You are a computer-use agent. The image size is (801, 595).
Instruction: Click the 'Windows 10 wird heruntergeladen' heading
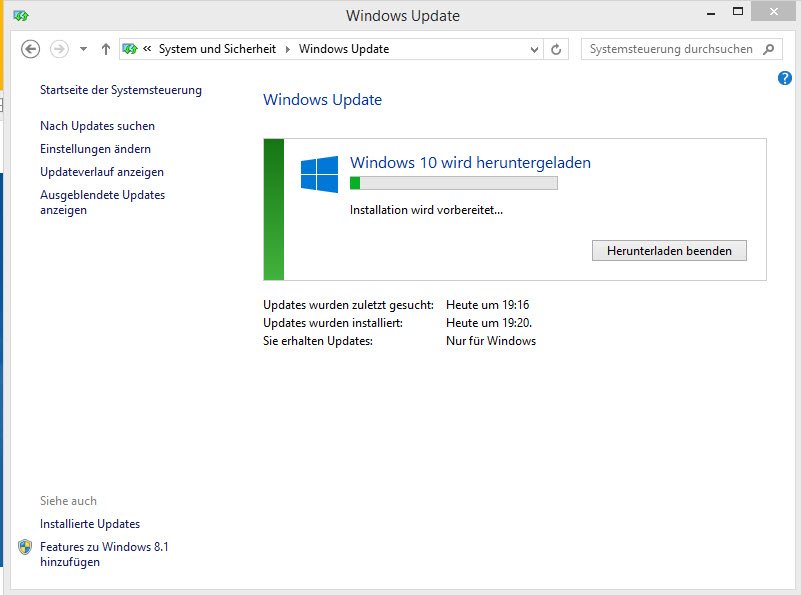click(x=470, y=162)
